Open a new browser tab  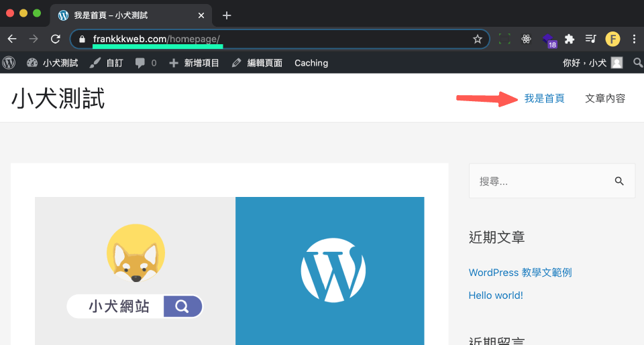227,15
